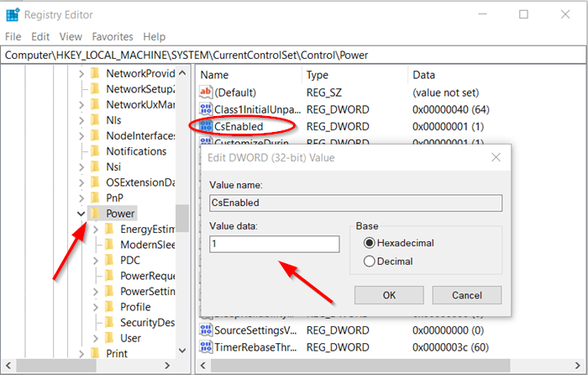Click the Class1InitialUnpa... DWORD icon
Viewport: 588px width, 375px height.
[206, 109]
